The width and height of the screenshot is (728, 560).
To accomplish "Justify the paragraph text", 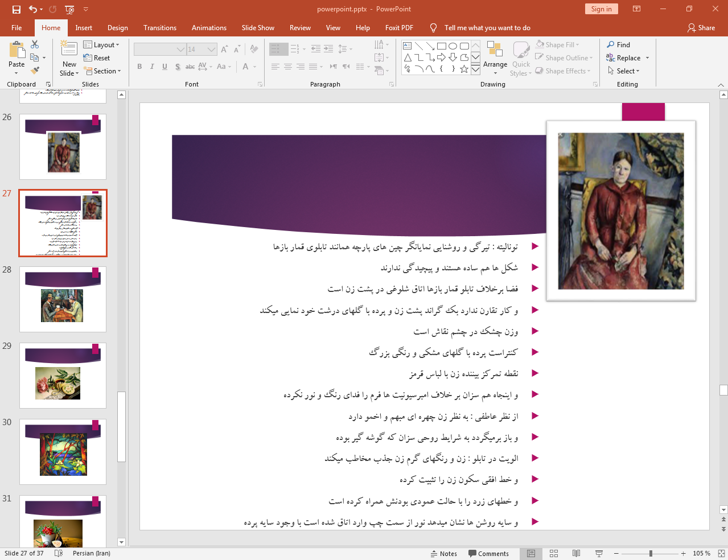I will coord(313,67).
